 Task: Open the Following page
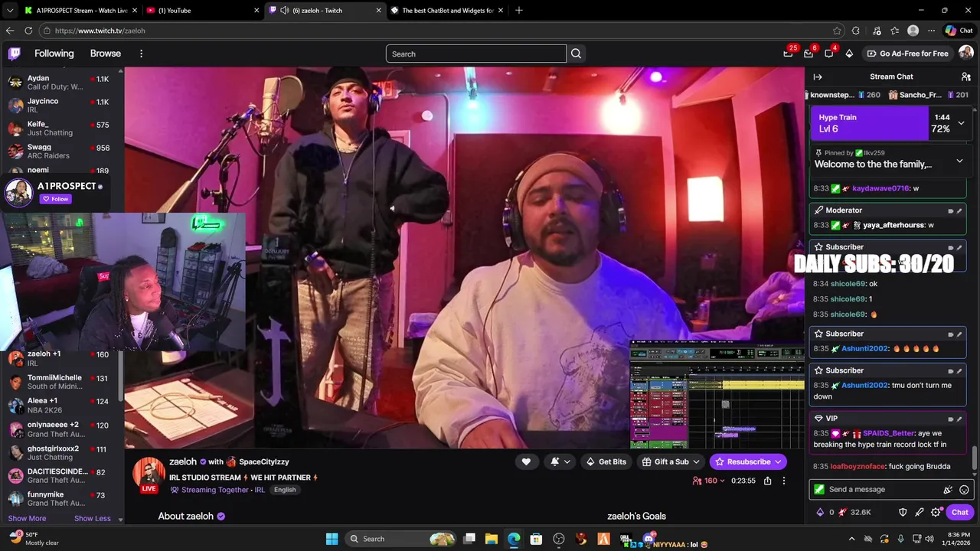[x=54, y=54]
